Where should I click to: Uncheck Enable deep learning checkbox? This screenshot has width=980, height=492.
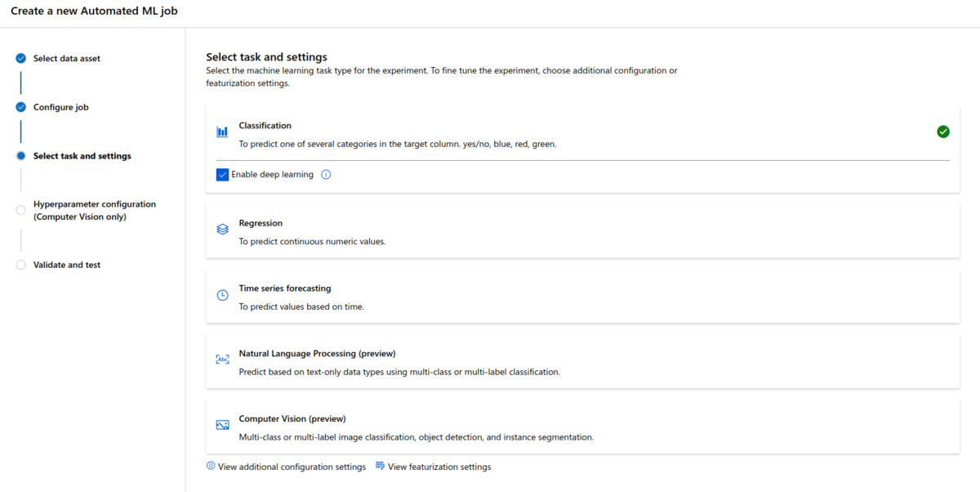pos(222,175)
